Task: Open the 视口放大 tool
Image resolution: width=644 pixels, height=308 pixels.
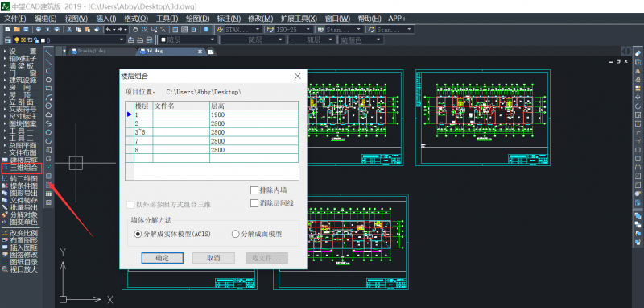Action: (23, 269)
